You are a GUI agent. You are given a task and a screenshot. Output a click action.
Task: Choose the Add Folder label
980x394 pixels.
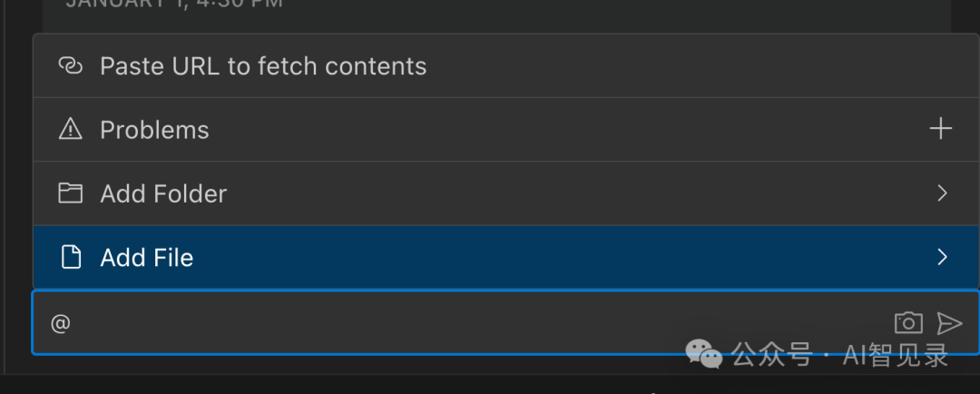click(163, 194)
